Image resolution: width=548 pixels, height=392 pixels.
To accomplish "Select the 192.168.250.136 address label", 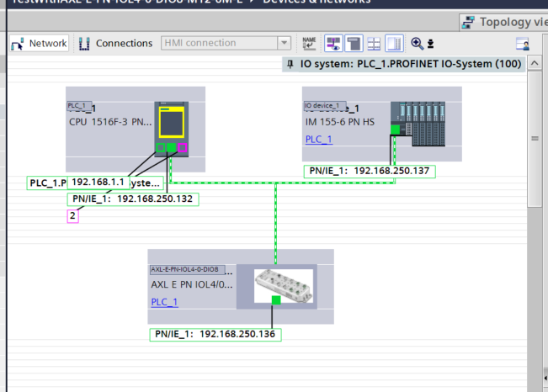I will 216,334.
